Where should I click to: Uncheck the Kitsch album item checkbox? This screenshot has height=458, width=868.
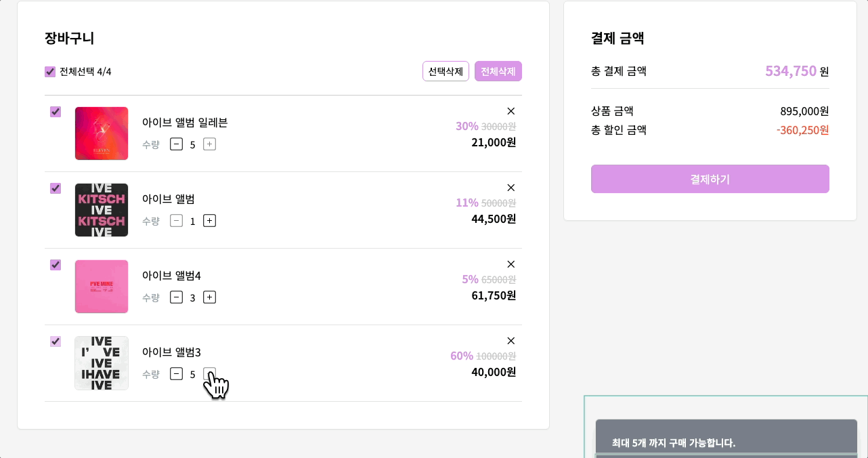point(56,188)
